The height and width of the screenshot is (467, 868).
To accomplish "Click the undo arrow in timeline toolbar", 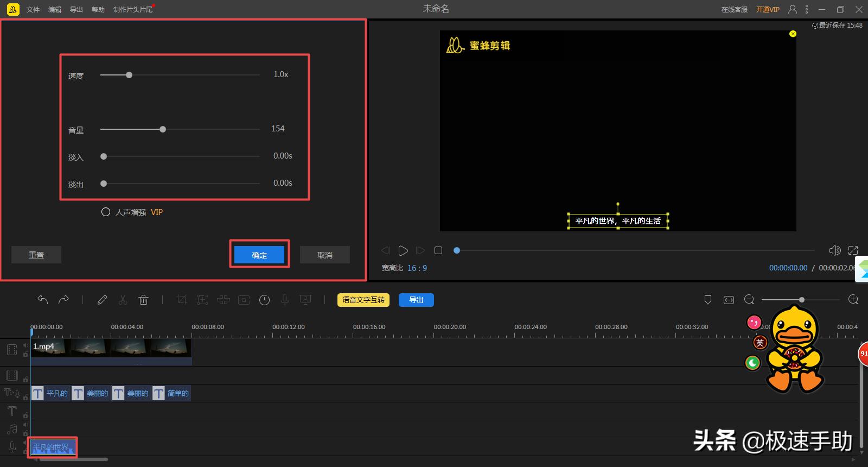I will click(x=43, y=300).
